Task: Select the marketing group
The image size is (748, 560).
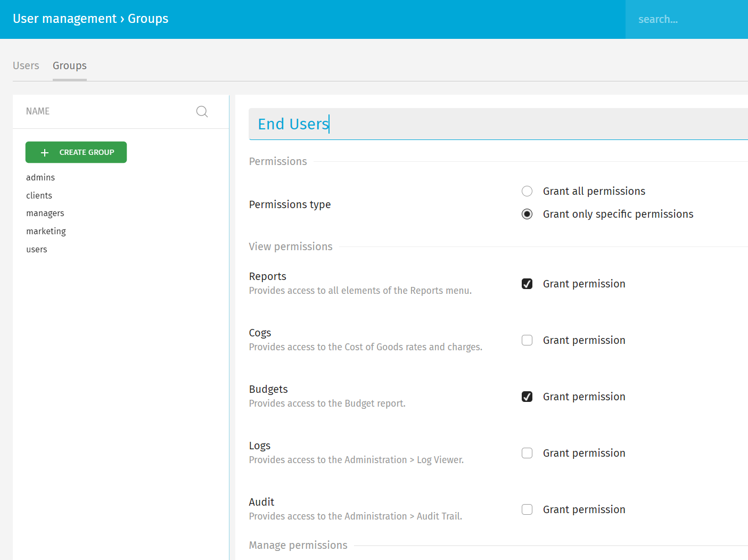Action: click(46, 231)
